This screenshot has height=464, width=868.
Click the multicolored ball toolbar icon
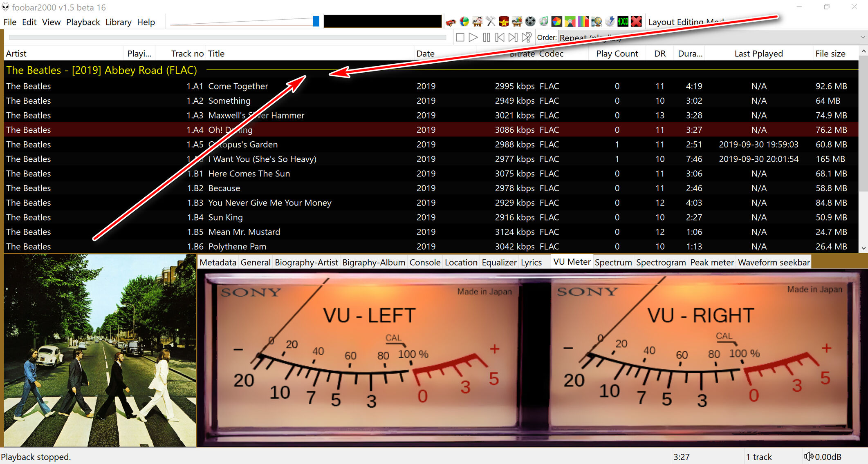point(464,22)
